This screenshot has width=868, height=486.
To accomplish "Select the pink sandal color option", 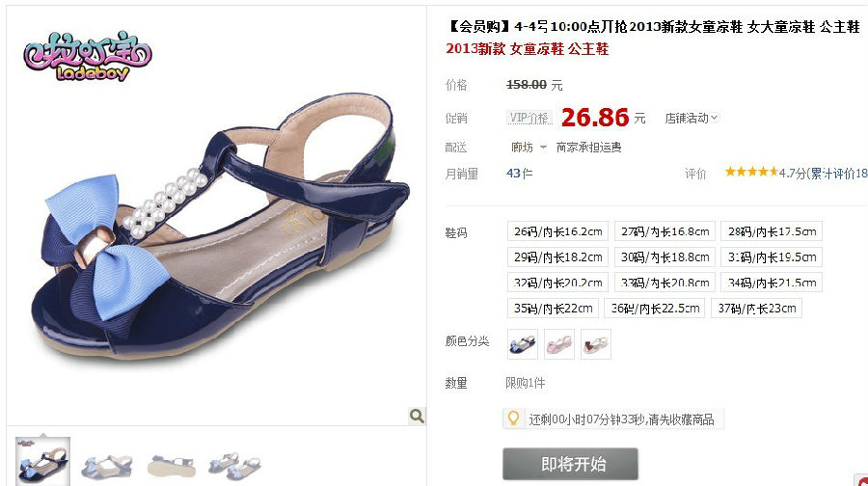I will click(x=559, y=344).
